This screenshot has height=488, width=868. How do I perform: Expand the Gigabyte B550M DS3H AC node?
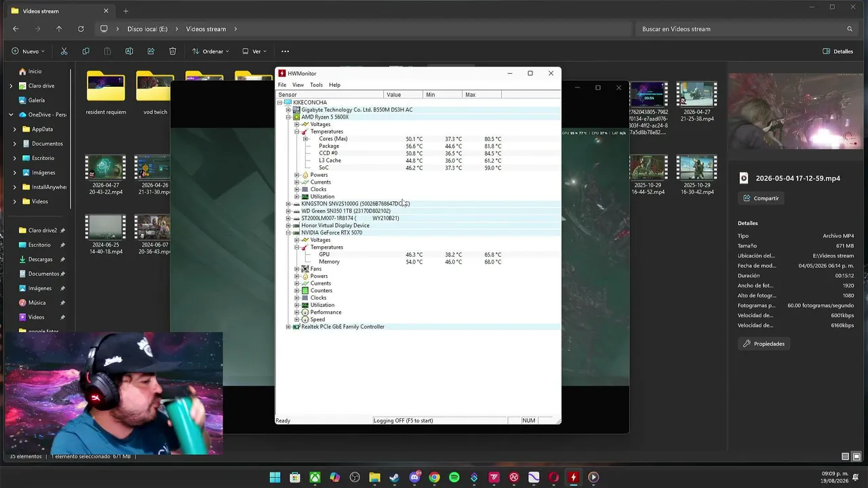click(x=288, y=110)
